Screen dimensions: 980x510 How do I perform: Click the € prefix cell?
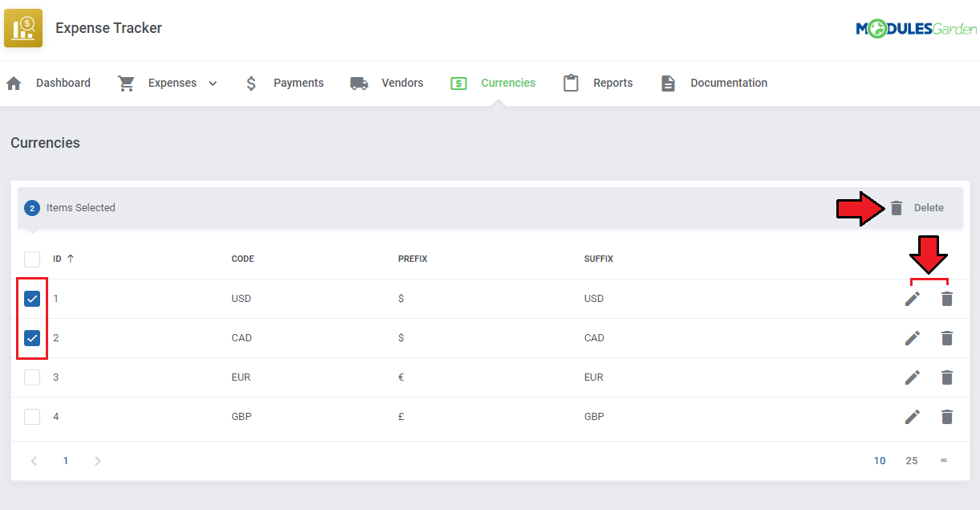click(x=401, y=377)
